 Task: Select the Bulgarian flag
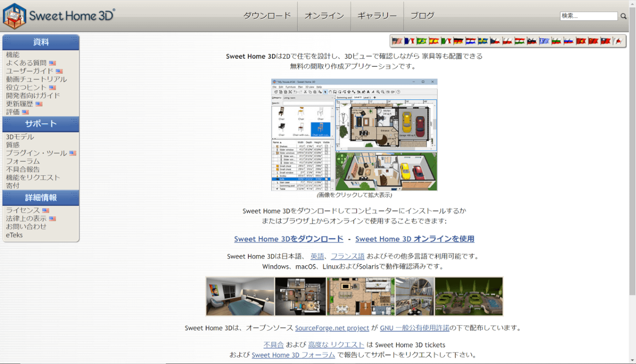(556, 41)
